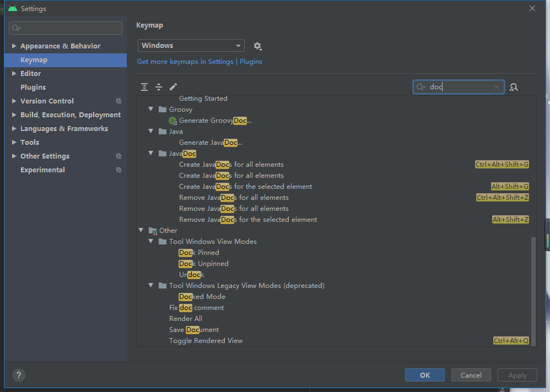Viewport: 550px width, 392px height.
Task: Open the Windows keymap dropdown
Action: click(191, 46)
